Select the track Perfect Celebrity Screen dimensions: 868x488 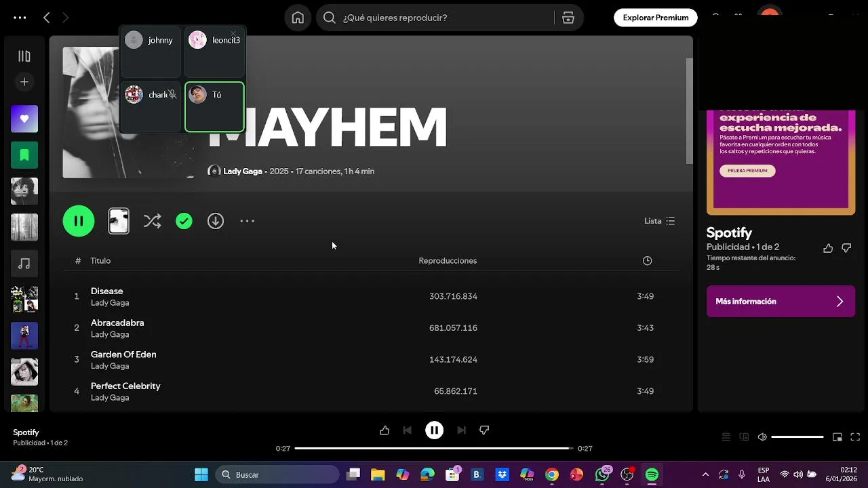pos(125,386)
